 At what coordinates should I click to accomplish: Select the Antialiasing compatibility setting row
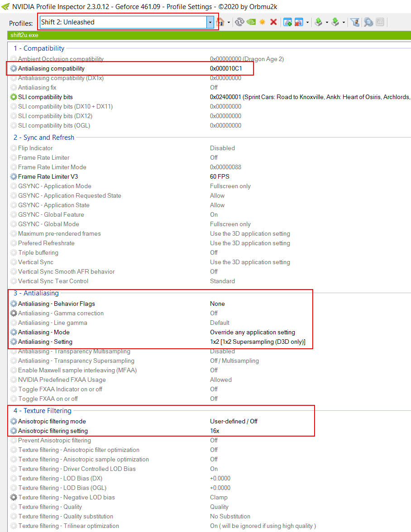click(51, 68)
